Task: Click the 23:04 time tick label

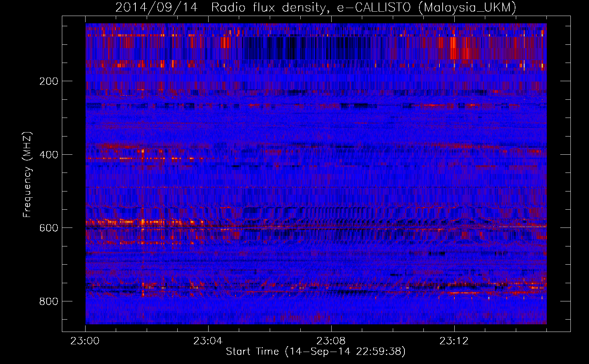Action: [x=208, y=341]
